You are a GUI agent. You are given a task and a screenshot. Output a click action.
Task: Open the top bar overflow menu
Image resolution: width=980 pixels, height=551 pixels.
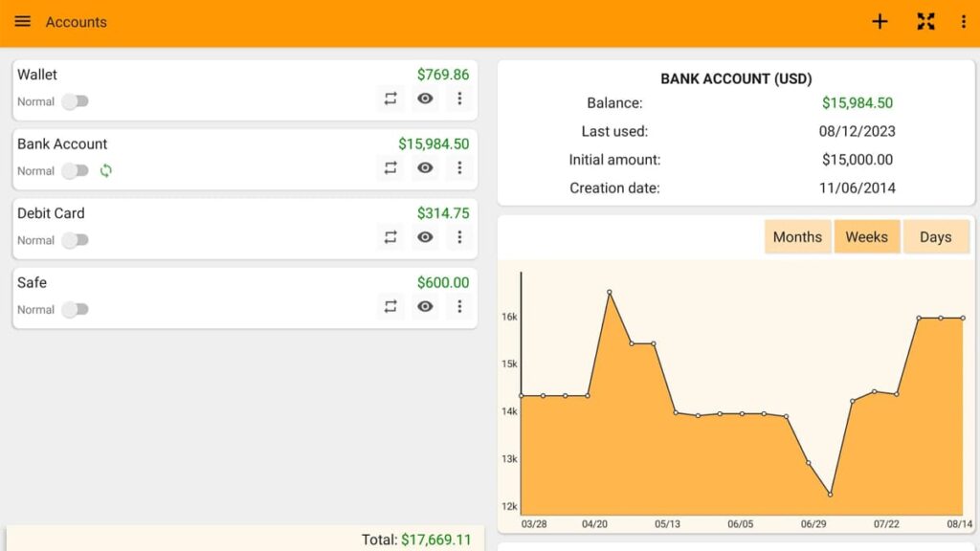963,22
